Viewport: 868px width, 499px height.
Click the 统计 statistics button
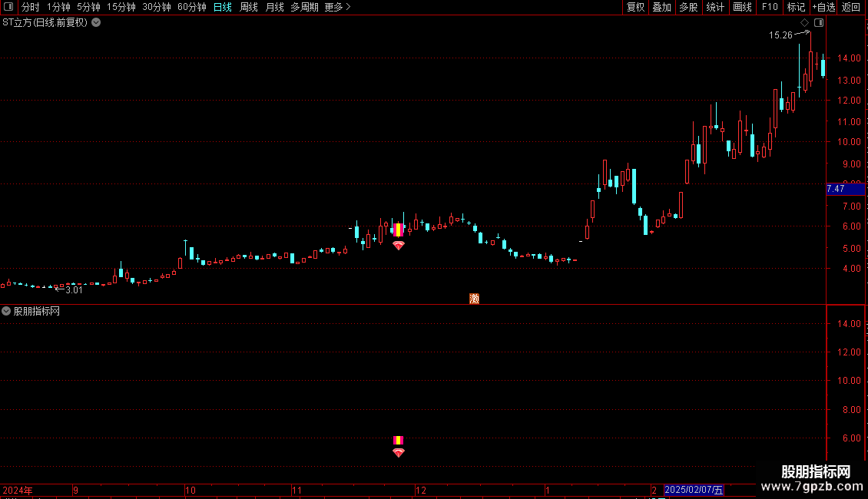point(715,7)
